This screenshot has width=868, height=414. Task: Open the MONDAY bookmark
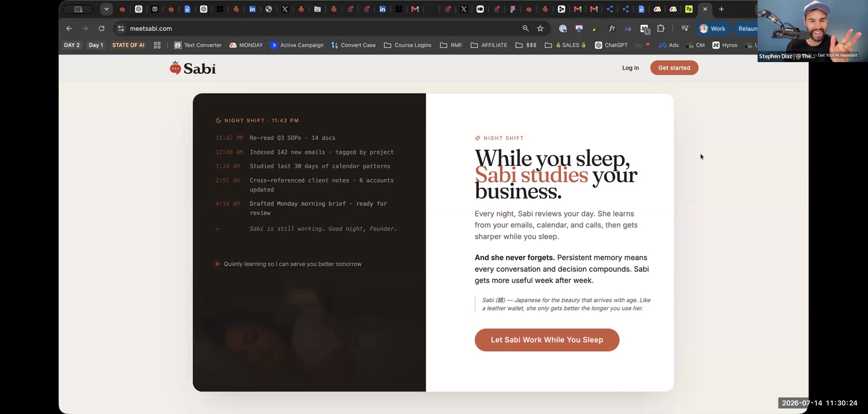(246, 45)
